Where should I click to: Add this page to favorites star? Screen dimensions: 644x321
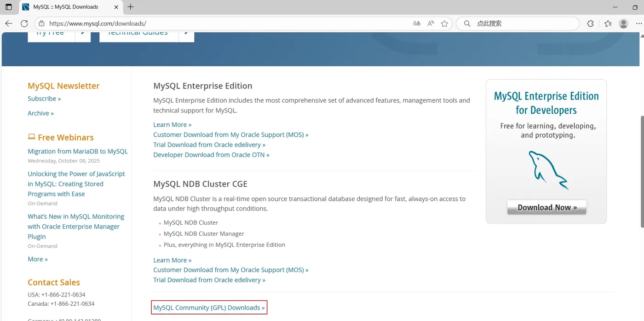444,23
